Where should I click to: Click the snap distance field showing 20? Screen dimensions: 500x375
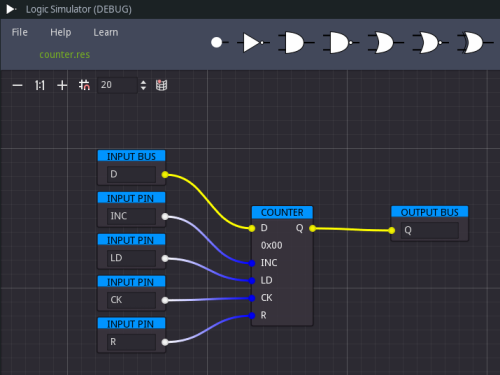click(x=117, y=85)
